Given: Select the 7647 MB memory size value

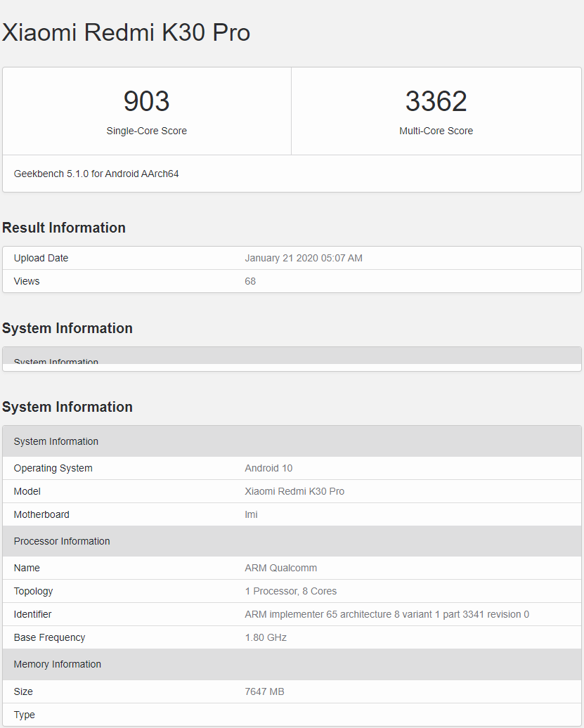Looking at the screenshot, I should (x=264, y=691).
